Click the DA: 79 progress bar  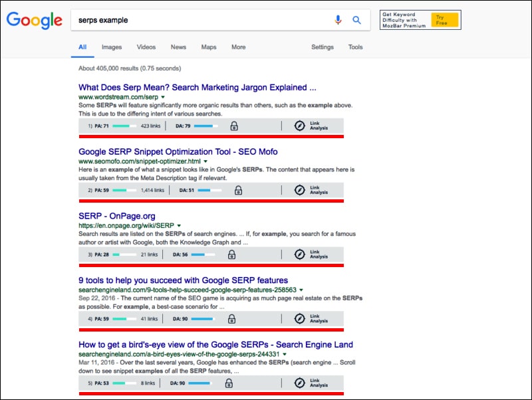[206, 126]
